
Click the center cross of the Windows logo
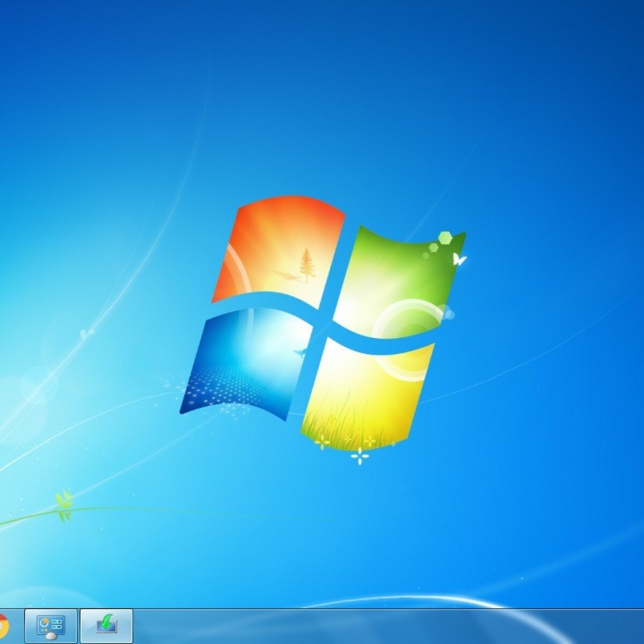(324, 322)
